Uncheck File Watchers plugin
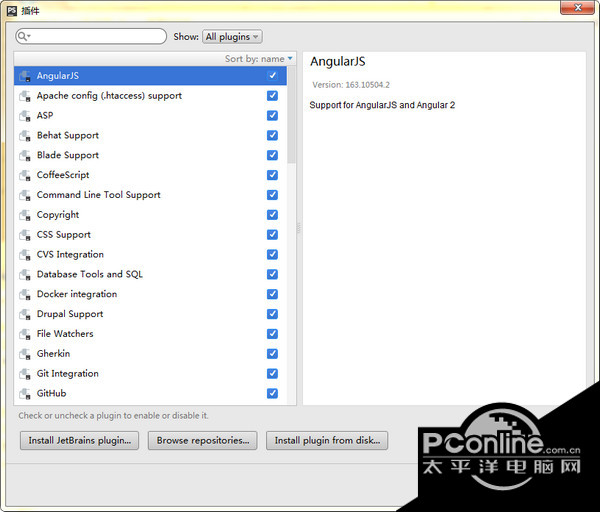The height and width of the screenshot is (512, 600). click(x=272, y=334)
